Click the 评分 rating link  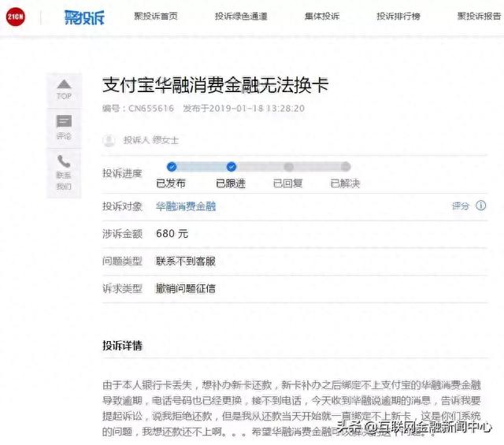460,206
